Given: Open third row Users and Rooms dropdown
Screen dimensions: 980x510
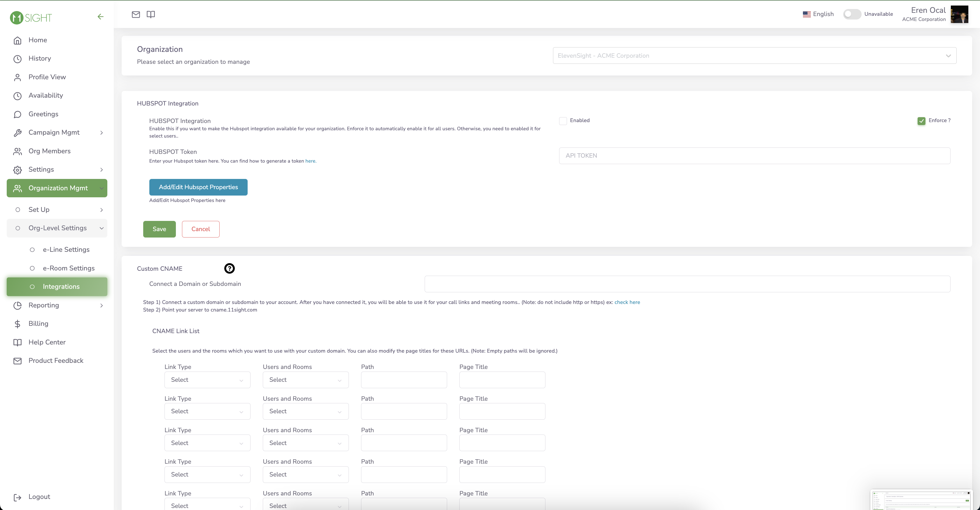Looking at the screenshot, I should tap(305, 443).
